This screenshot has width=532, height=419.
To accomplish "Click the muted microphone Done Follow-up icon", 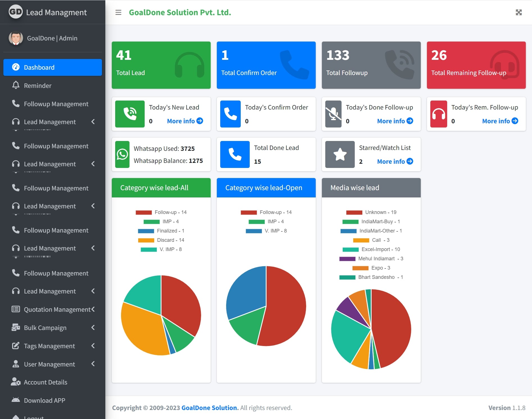I will [x=333, y=114].
